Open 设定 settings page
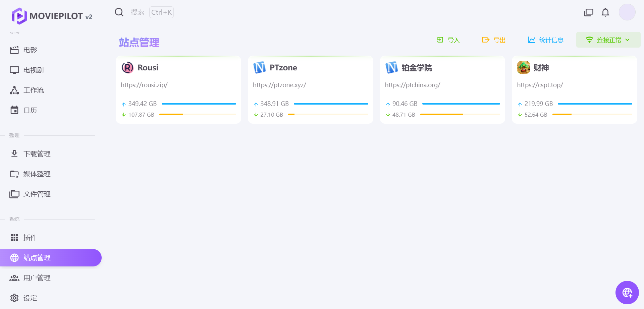 coord(30,298)
